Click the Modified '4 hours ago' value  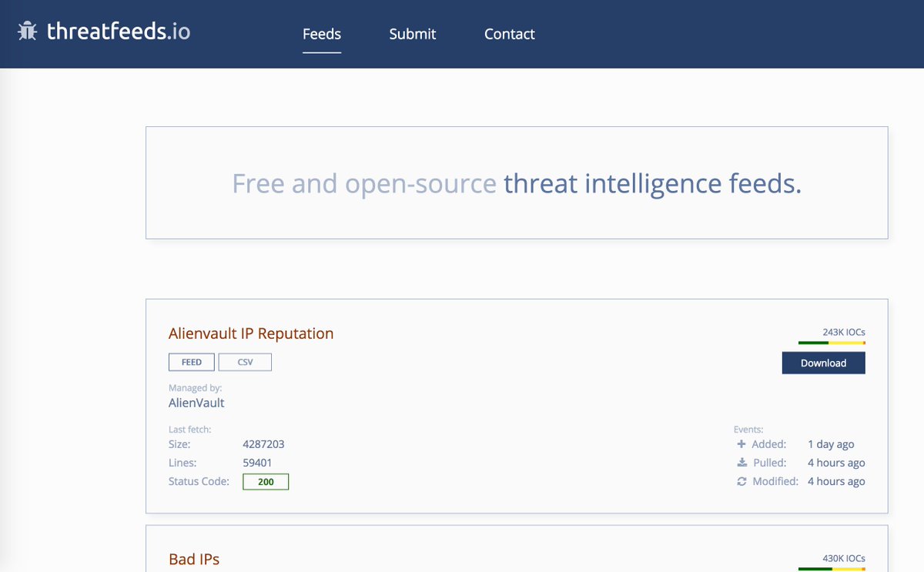coord(836,481)
